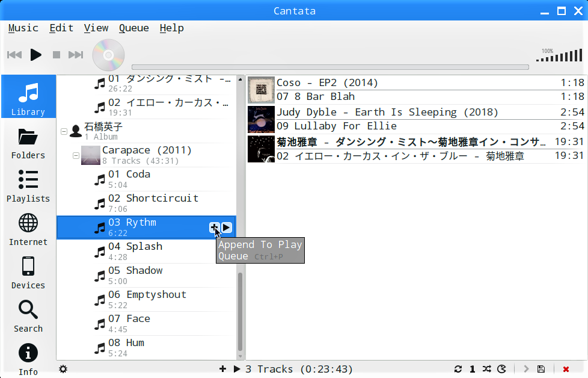Select queue track 07 8 Bar Blah
The image size is (588, 378).
430,96
